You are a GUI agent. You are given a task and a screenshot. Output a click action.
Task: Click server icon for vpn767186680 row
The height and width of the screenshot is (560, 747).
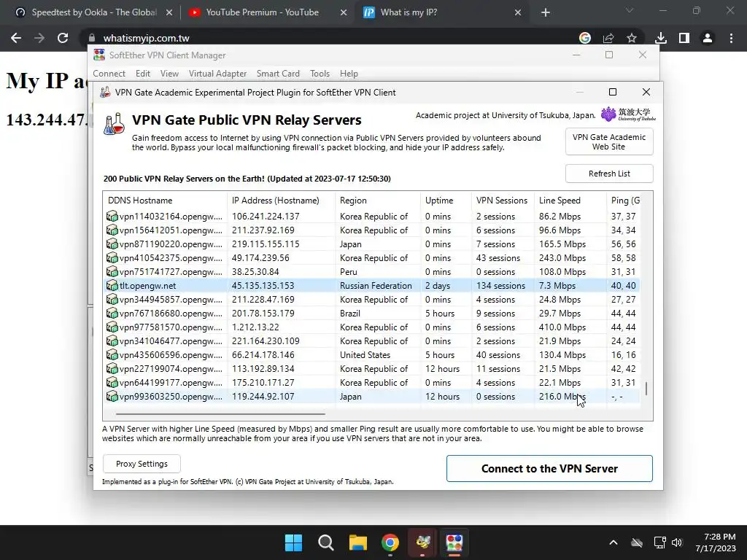click(112, 313)
